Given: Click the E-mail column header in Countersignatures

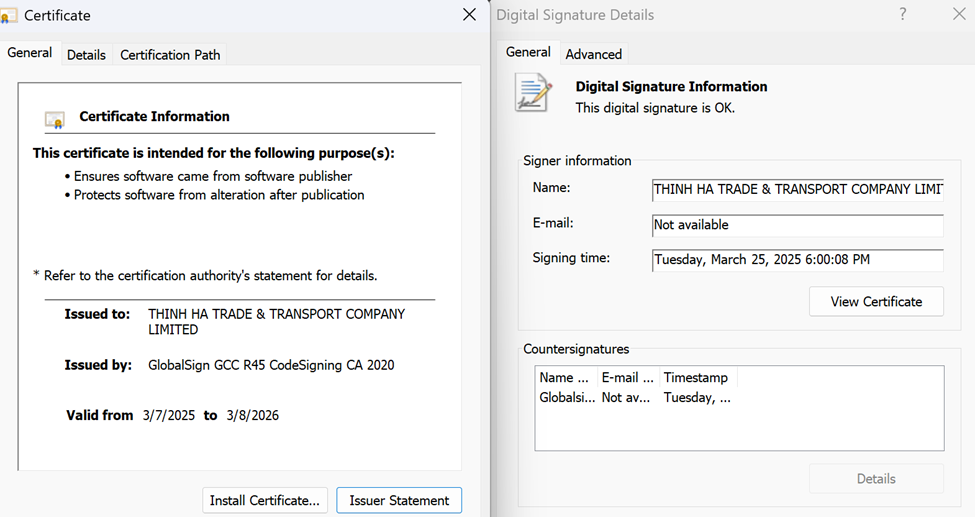Looking at the screenshot, I should click(x=628, y=378).
